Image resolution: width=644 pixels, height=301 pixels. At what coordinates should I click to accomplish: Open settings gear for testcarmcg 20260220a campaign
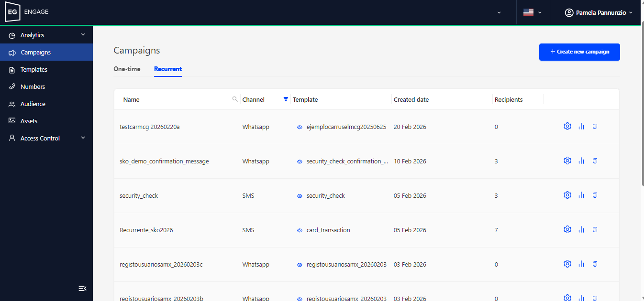click(x=567, y=127)
